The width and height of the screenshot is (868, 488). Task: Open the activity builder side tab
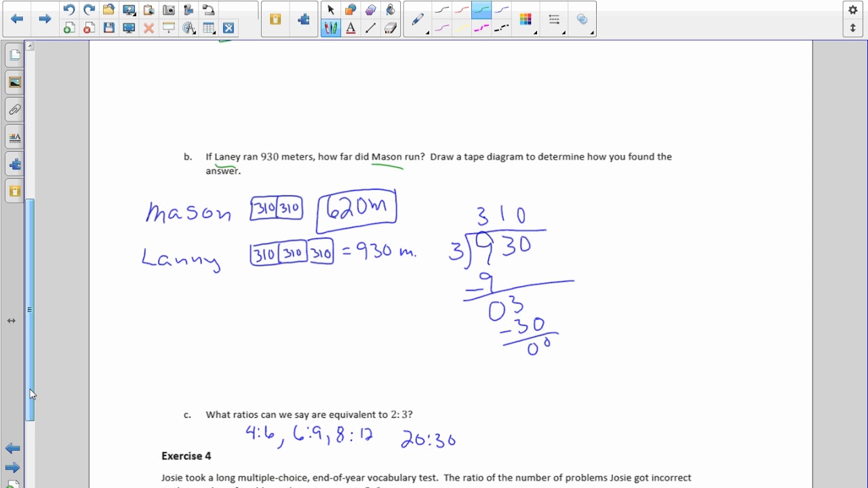14,191
